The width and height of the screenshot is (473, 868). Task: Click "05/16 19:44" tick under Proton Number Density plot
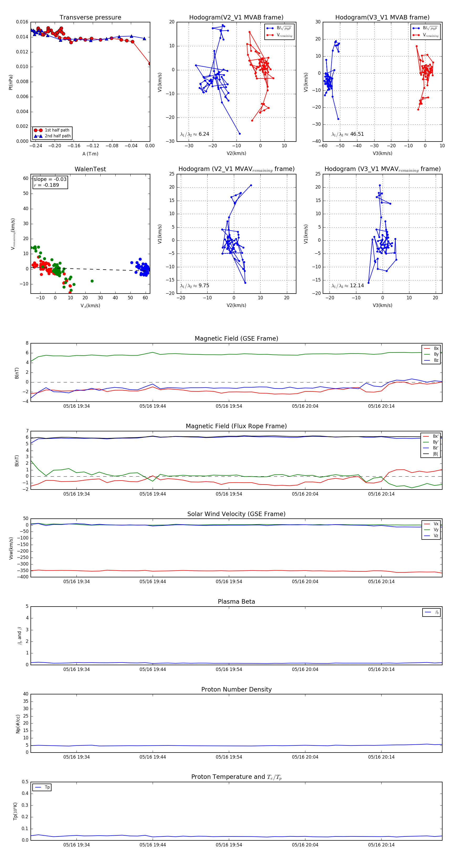click(x=153, y=757)
